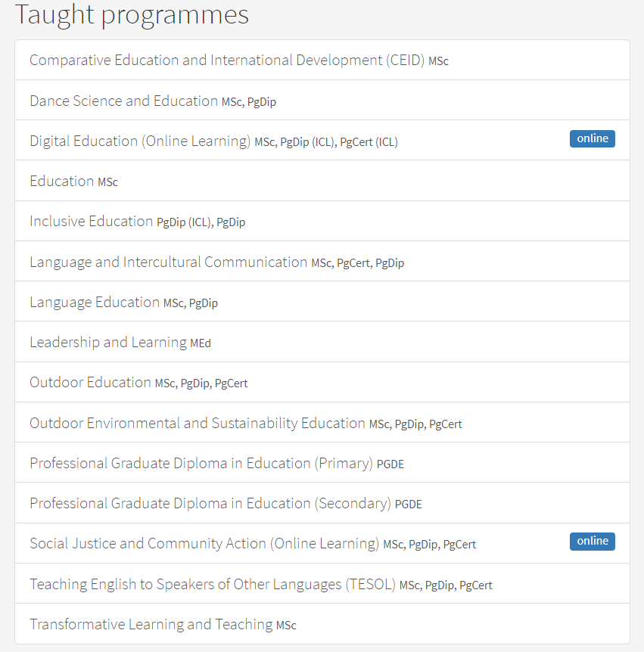644x652 pixels.
Task: Open Outdoor Environmental and Sustainability Education
Action: point(197,423)
